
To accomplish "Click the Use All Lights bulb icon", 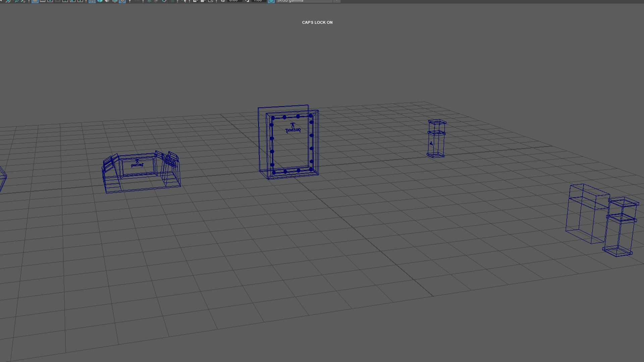I will pyautogui.click(x=130, y=1).
